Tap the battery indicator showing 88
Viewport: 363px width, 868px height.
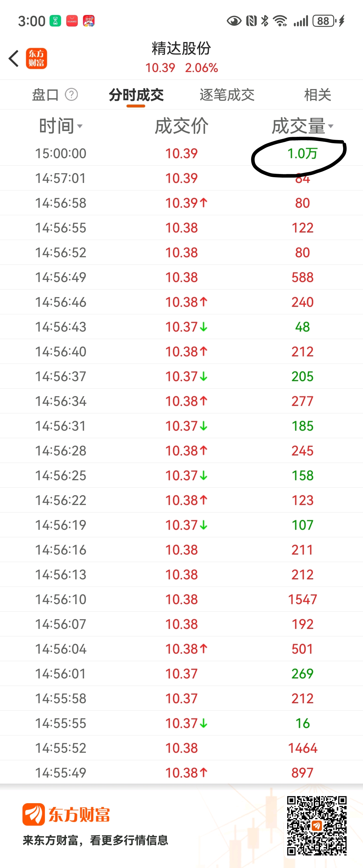[324, 21]
